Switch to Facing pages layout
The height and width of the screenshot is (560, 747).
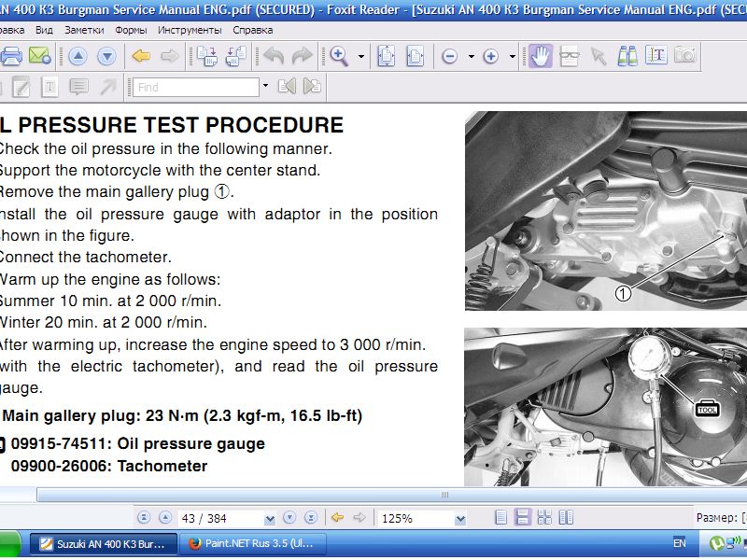tap(566, 518)
